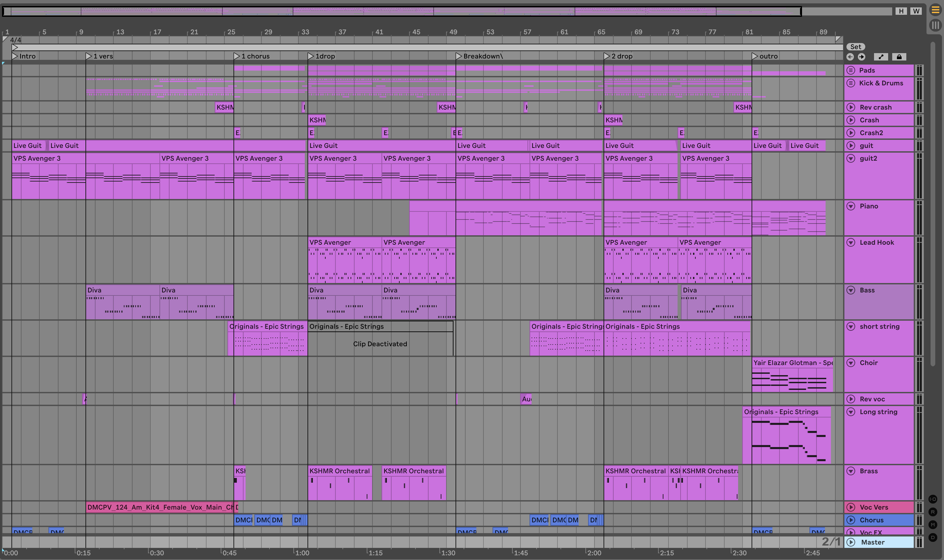This screenshot has height=560, width=944.
Task: Click the Lock Envelopes padlock icon
Action: (x=899, y=57)
